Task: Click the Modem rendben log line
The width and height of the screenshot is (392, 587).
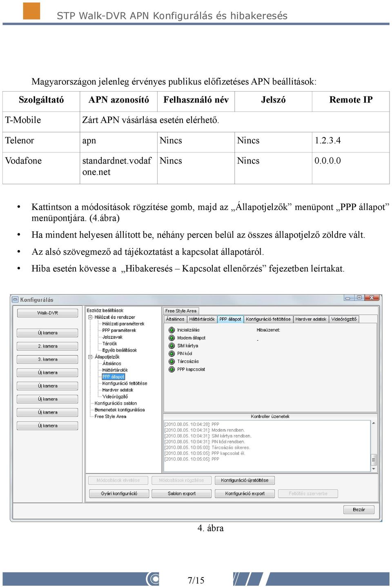Action: [x=204, y=430]
